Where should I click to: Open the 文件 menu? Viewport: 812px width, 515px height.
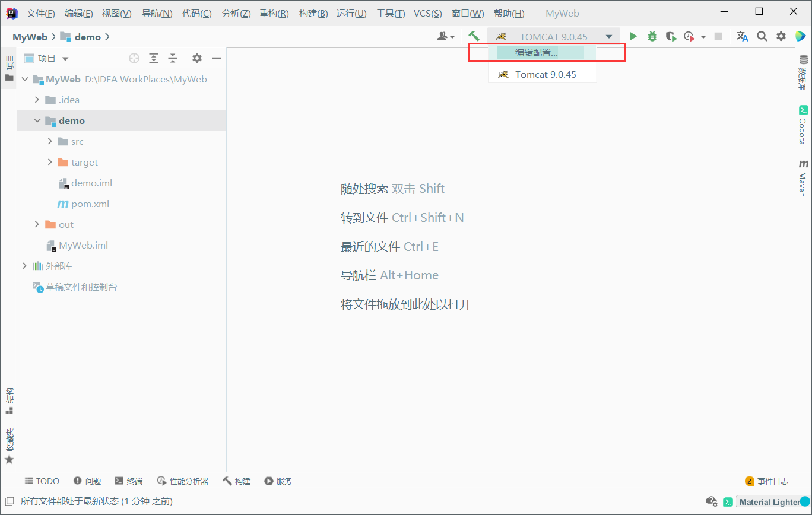tap(40, 13)
